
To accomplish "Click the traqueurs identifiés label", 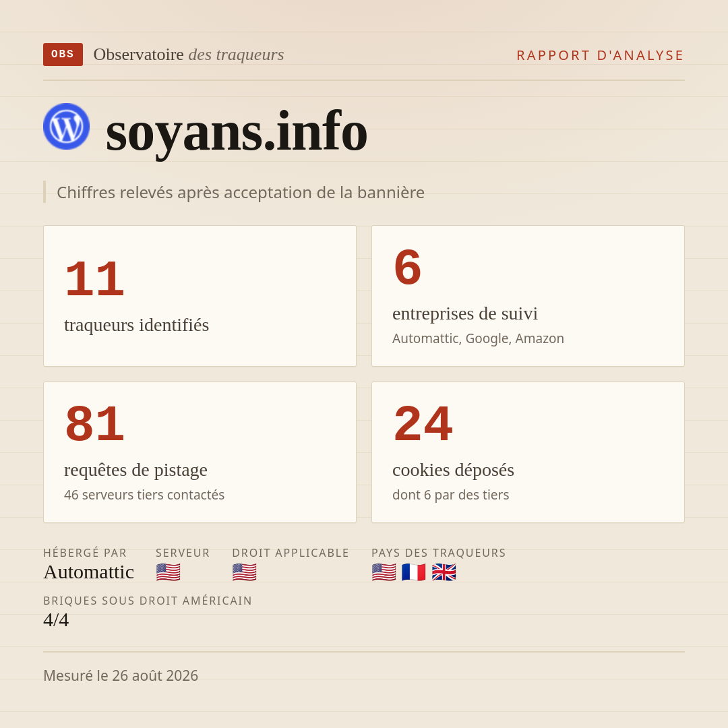I will pyautogui.click(x=136, y=325).
